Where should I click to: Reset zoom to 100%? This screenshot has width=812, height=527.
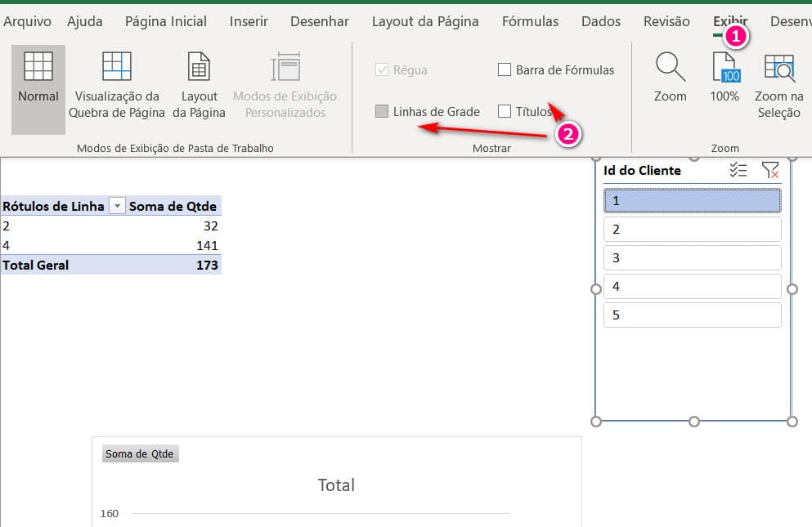pyautogui.click(x=725, y=78)
